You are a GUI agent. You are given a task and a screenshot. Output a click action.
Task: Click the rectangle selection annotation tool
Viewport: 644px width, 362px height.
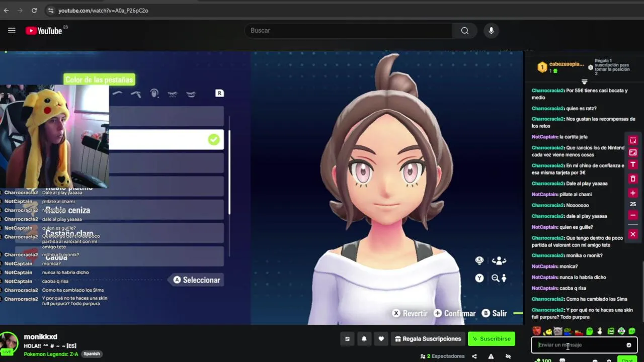[x=633, y=141]
